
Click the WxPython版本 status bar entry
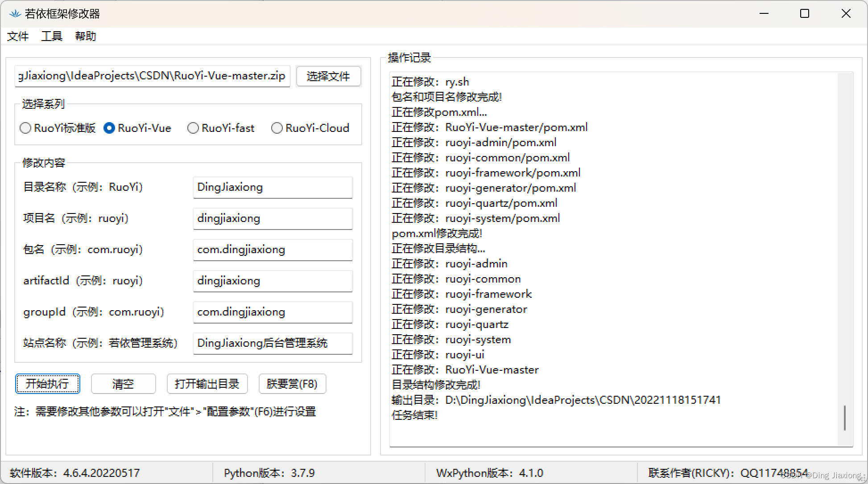490,473
